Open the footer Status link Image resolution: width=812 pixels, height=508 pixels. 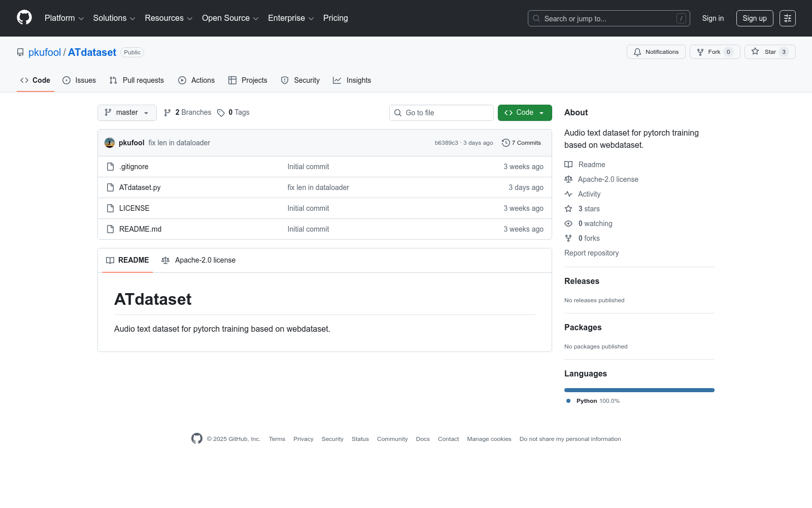pos(360,439)
